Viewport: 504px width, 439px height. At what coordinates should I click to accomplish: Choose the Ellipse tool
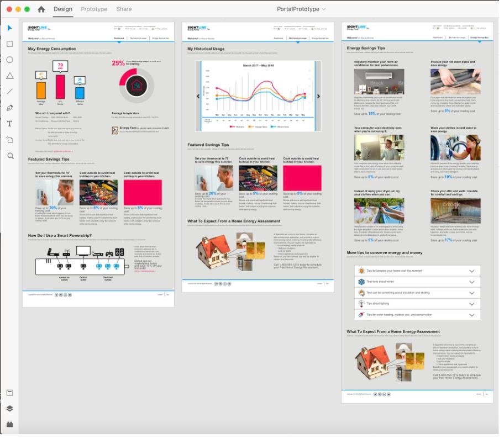click(10, 60)
